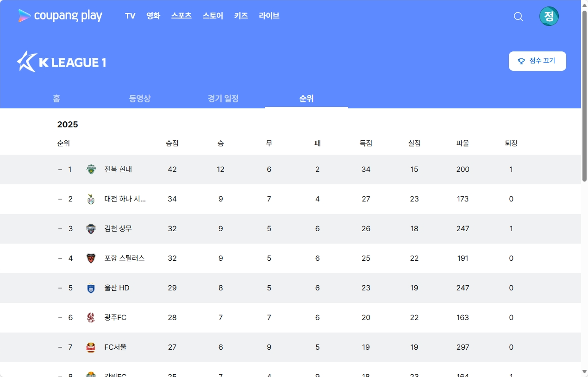Click the K League 1 logo

[62, 62]
